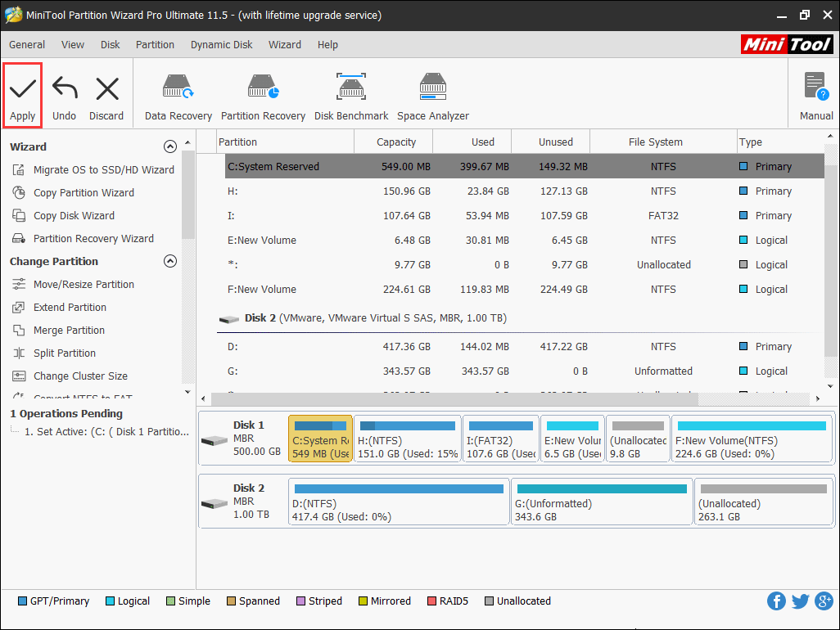Click the MiniTool logo
Image resolution: width=840 pixels, height=630 pixels.
point(787,44)
